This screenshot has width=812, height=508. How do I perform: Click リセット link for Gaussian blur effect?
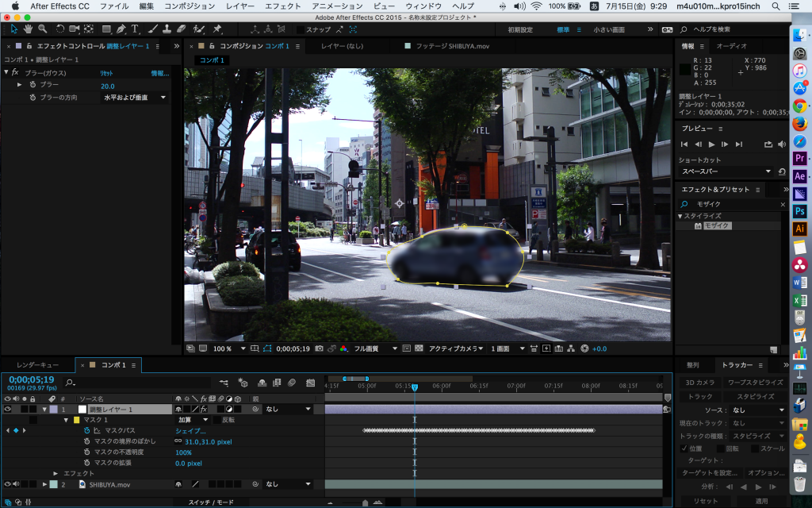coord(106,73)
